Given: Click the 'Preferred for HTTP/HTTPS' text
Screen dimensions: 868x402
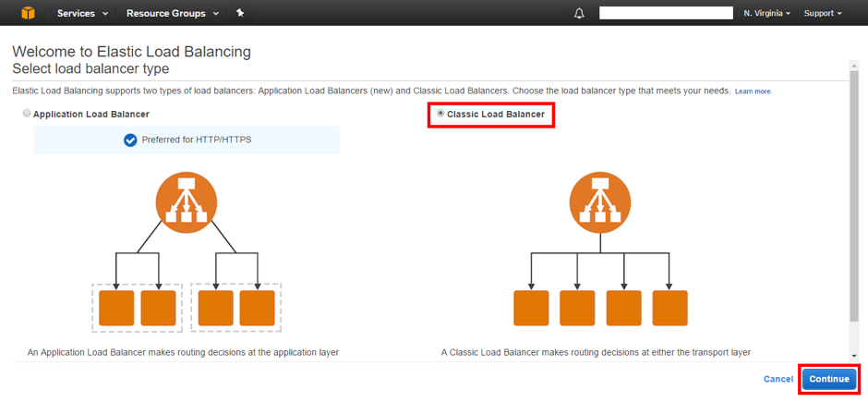Looking at the screenshot, I should click(x=197, y=140).
